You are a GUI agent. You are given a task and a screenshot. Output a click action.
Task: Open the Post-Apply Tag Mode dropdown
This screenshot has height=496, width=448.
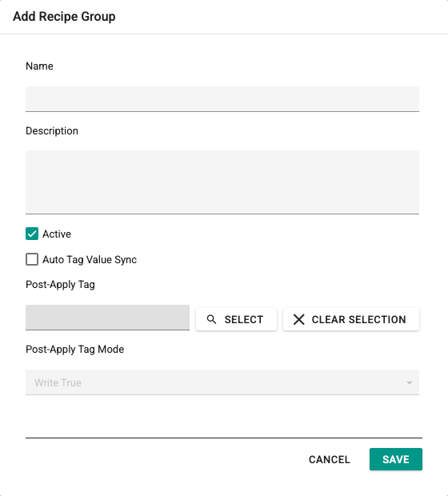click(222, 382)
